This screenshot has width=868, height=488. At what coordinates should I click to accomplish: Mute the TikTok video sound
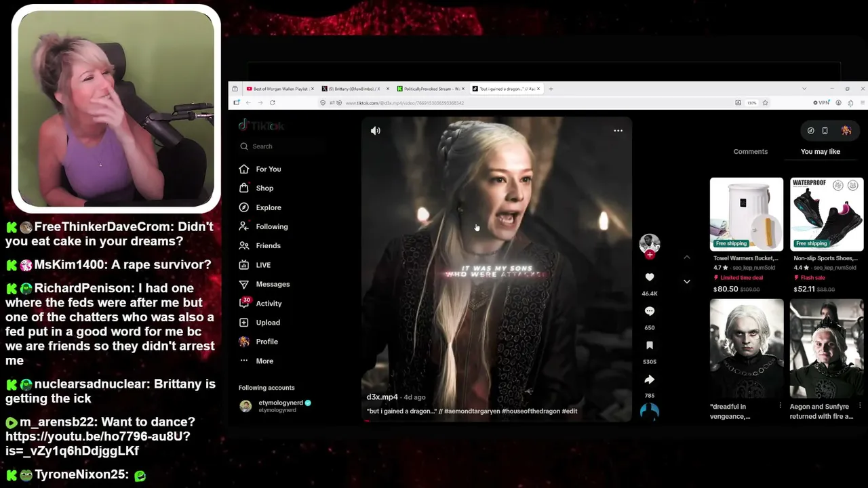click(376, 131)
